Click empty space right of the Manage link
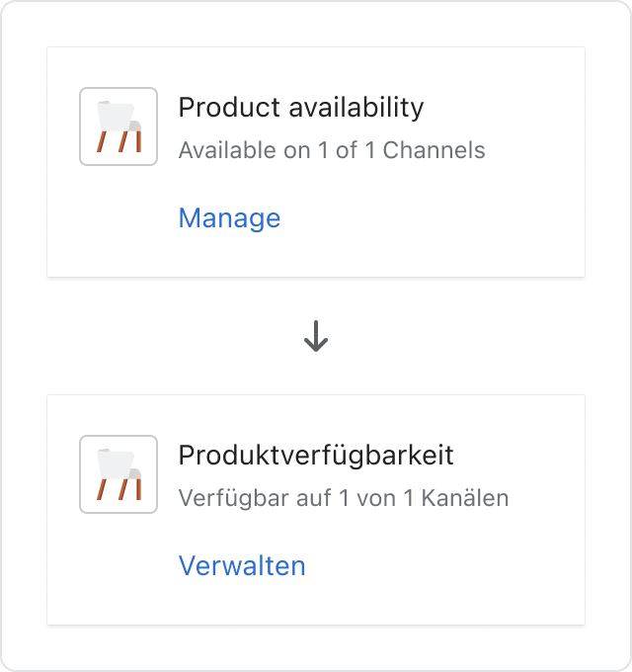 429,218
